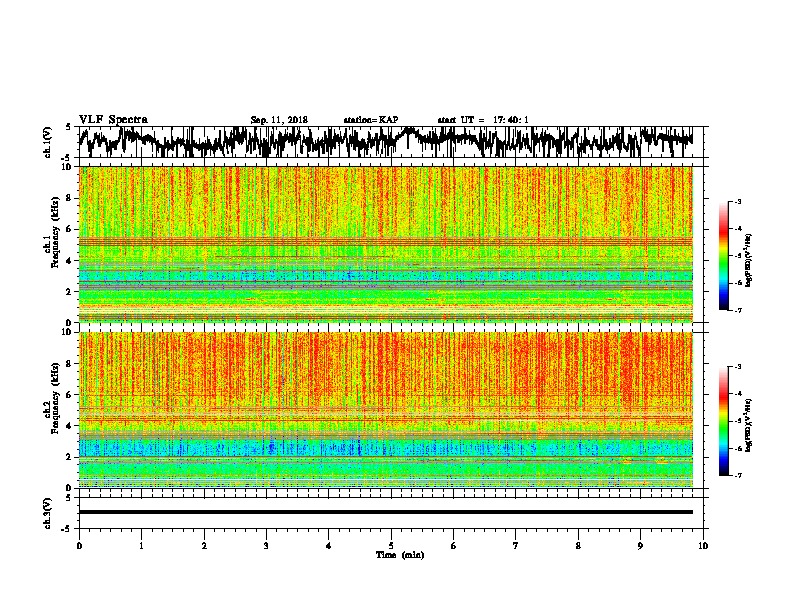Click the "10" kHz tick on ch.1 axis
The width and height of the screenshot is (792, 612).
tap(68, 167)
